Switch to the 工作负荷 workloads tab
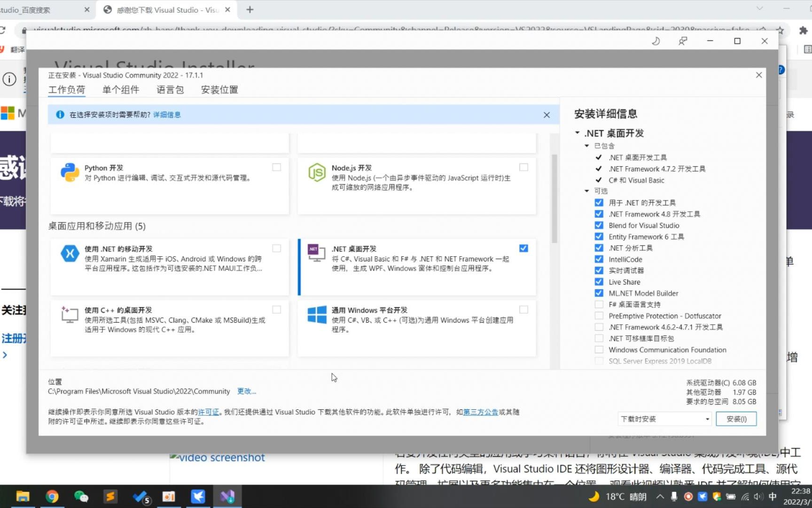The width and height of the screenshot is (812, 508). pyautogui.click(x=67, y=89)
